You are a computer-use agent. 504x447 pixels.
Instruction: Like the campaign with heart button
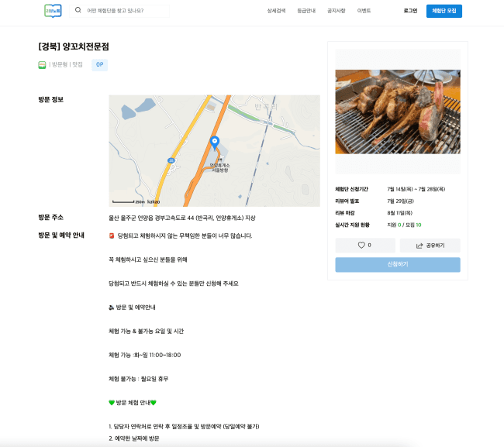(x=365, y=246)
